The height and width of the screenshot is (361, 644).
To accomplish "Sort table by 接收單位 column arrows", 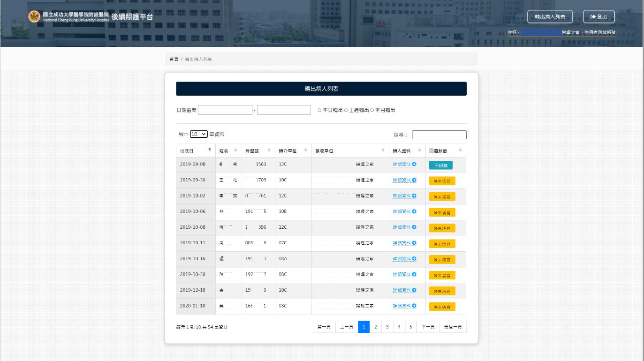I will click(383, 150).
